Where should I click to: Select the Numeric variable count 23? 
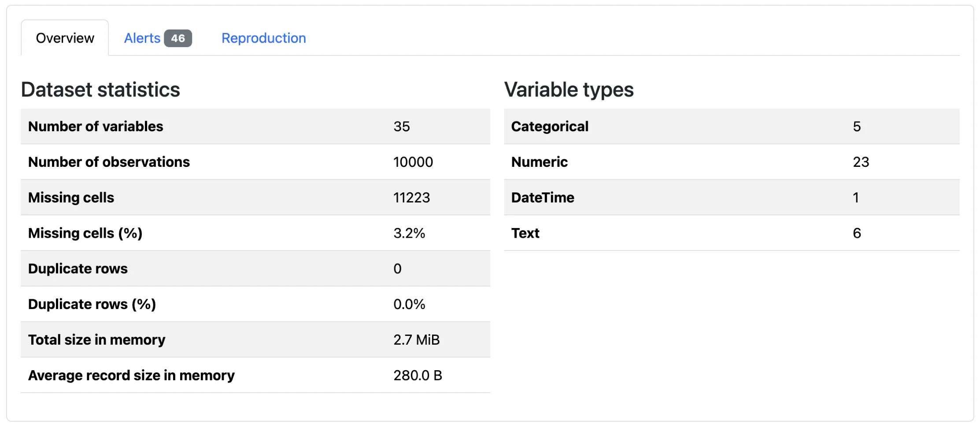[860, 162]
